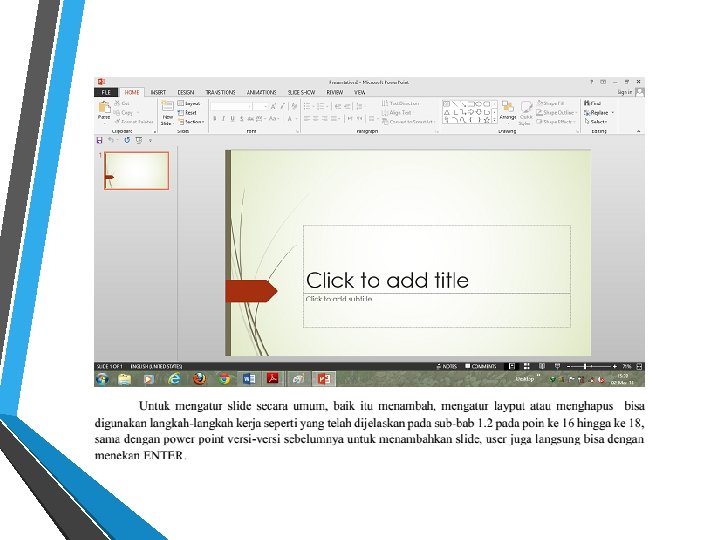Image resolution: width=720 pixels, height=540 pixels.
Task: Click Convert to SmartArt
Action: tap(408, 122)
